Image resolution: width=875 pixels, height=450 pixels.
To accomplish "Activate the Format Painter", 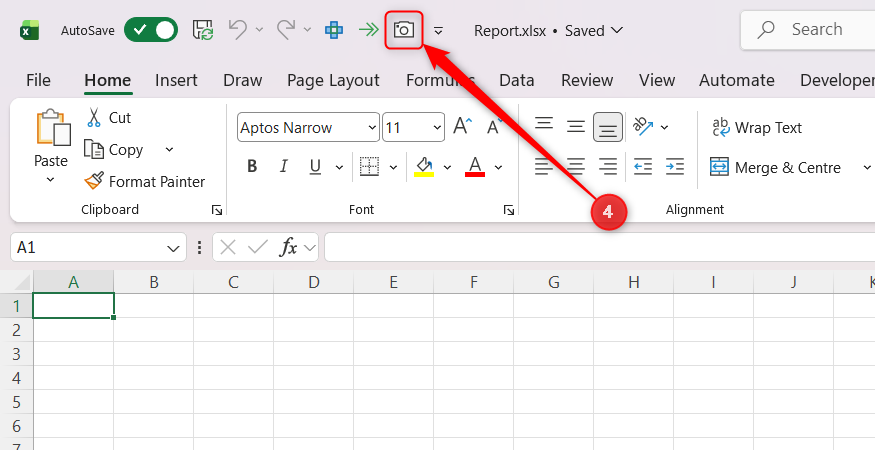I will [145, 181].
